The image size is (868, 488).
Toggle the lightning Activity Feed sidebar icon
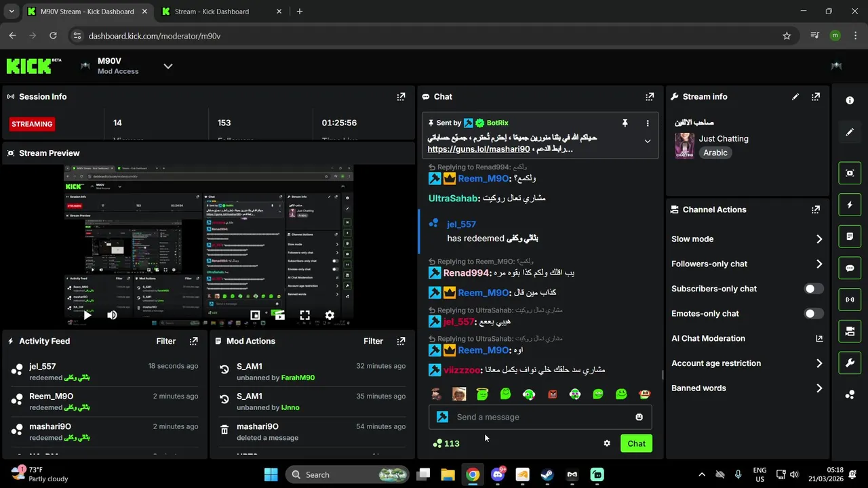tap(850, 205)
